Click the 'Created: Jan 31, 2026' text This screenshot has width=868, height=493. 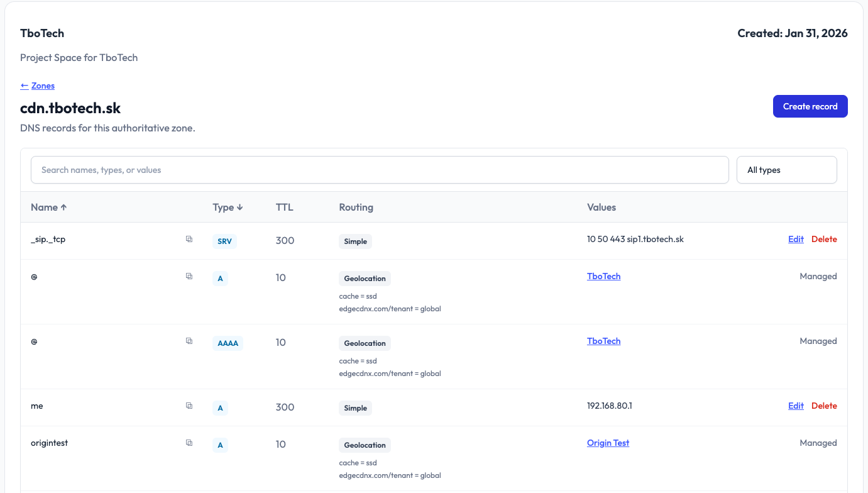[x=793, y=33]
